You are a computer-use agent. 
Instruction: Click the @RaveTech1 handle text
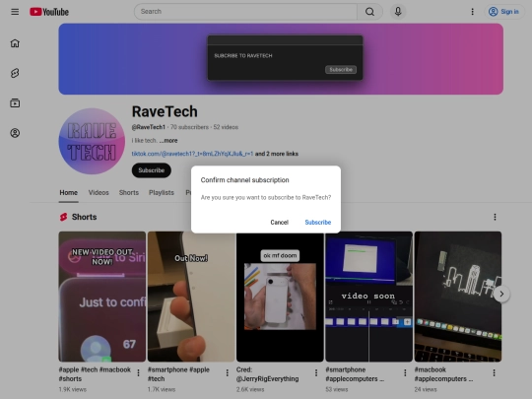tap(148, 127)
